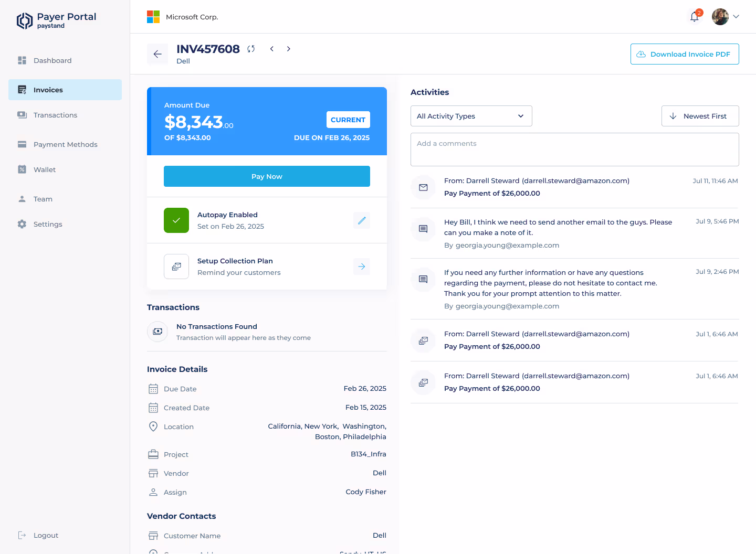Image resolution: width=756 pixels, height=554 pixels.
Task: Click the INV457608 invoice title
Action: coord(208,49)
